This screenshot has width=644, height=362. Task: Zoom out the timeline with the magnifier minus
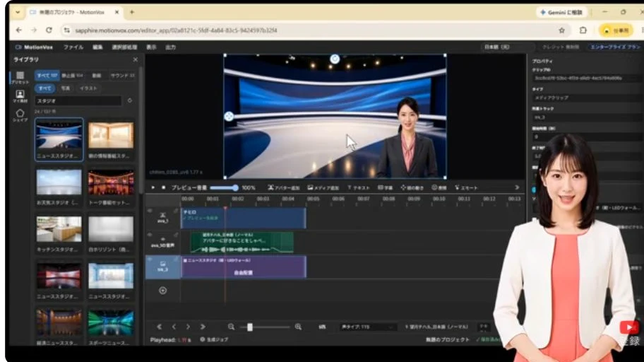(x=231, y=327)
